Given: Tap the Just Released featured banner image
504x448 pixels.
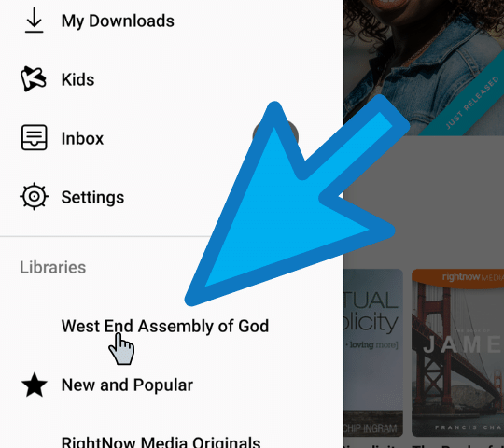Looking at the screenshot, I should 424,67.
